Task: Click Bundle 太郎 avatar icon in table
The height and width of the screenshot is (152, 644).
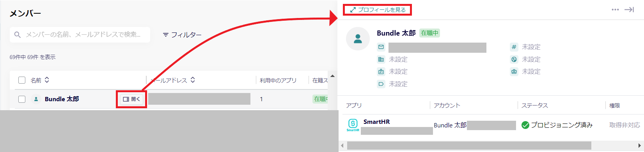Action: coord(36,99)
